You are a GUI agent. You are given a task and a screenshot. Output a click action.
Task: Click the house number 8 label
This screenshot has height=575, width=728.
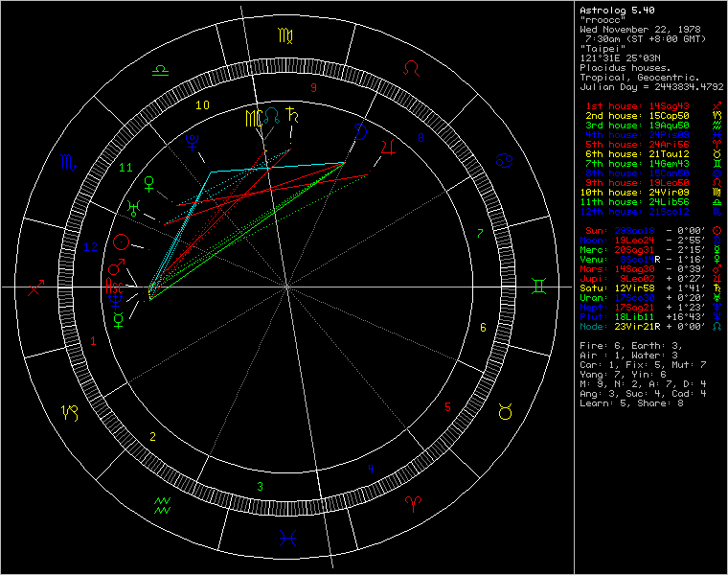tap(421, 137)
